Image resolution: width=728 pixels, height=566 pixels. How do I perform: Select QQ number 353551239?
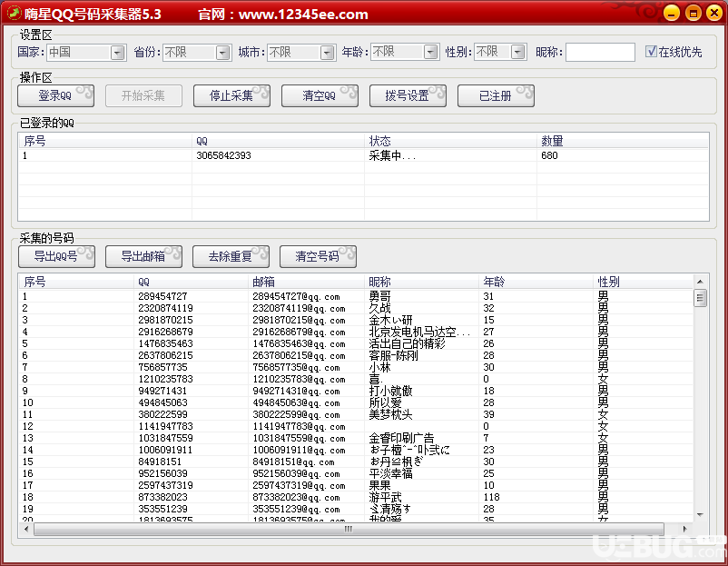162,509
